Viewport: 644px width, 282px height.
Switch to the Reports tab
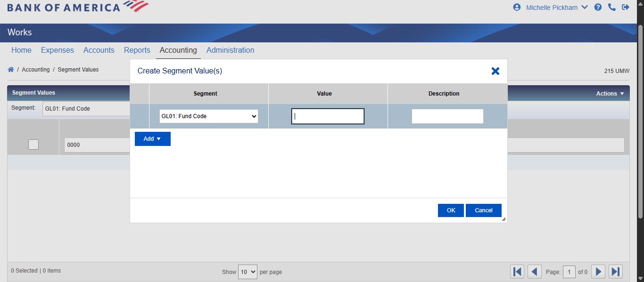click(x=137, y=50)
